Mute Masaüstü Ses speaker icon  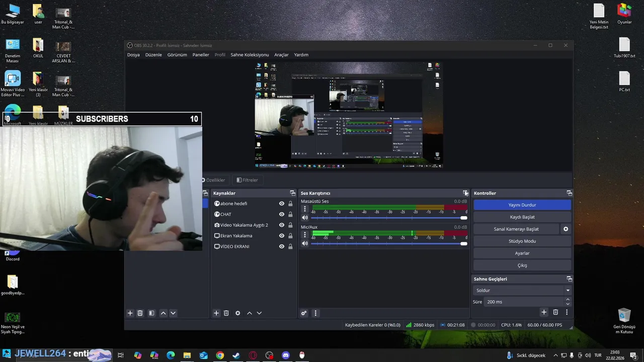[x=304, y=218]
